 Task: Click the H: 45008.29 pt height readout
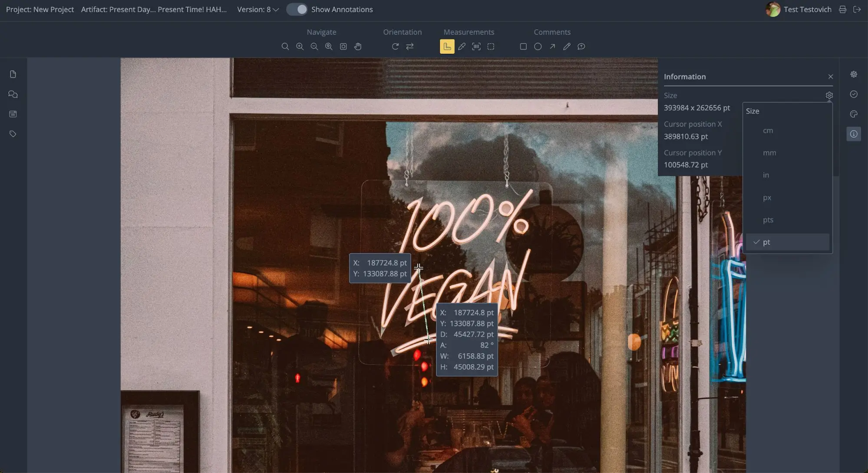pyautogui.click(x=467, y=367)
